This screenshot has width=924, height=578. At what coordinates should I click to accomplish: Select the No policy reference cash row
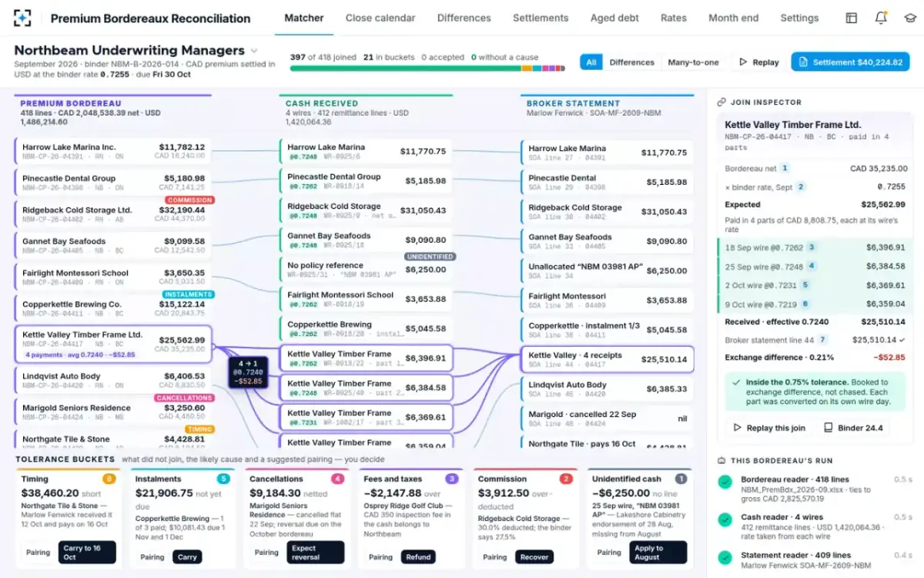click(x=366, y=270)
